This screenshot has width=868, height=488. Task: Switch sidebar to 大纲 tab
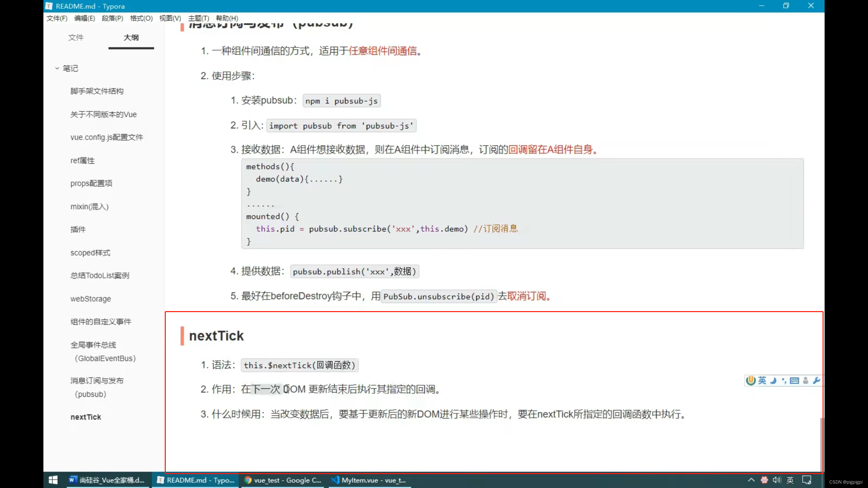coord(131,38)
